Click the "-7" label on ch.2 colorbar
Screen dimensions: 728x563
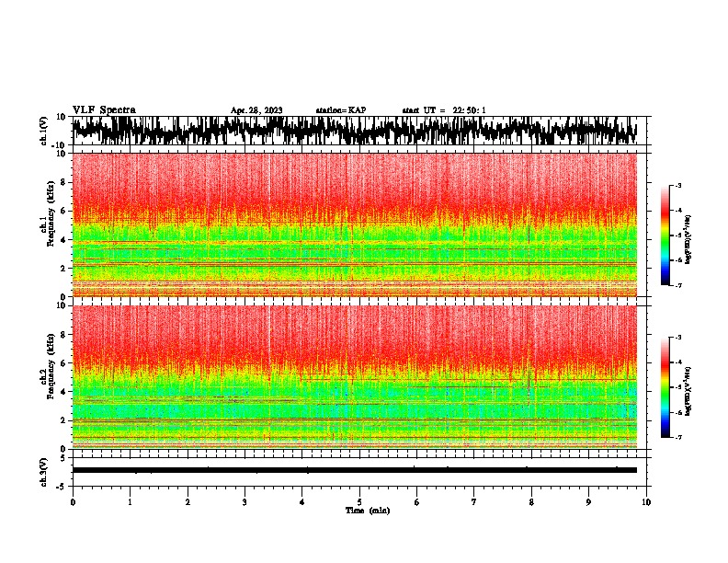pyautogui.click(x=678, y=437)
